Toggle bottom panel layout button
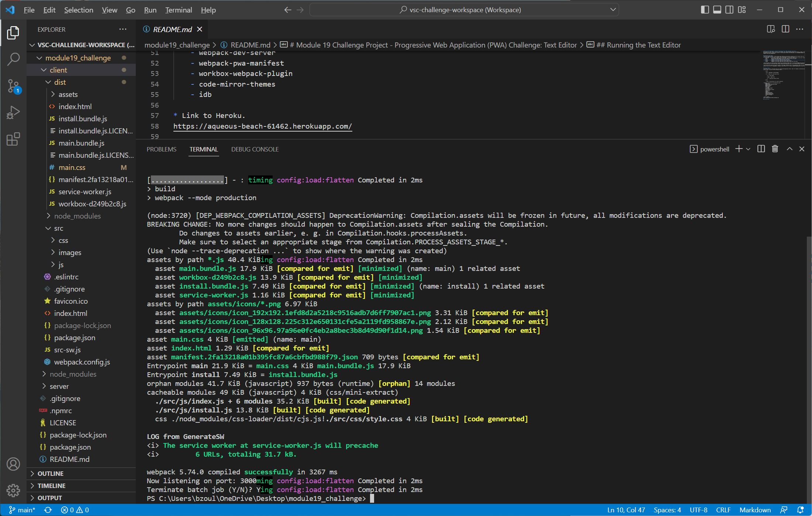This screenshot has height=516, width=812. (717, 10)
